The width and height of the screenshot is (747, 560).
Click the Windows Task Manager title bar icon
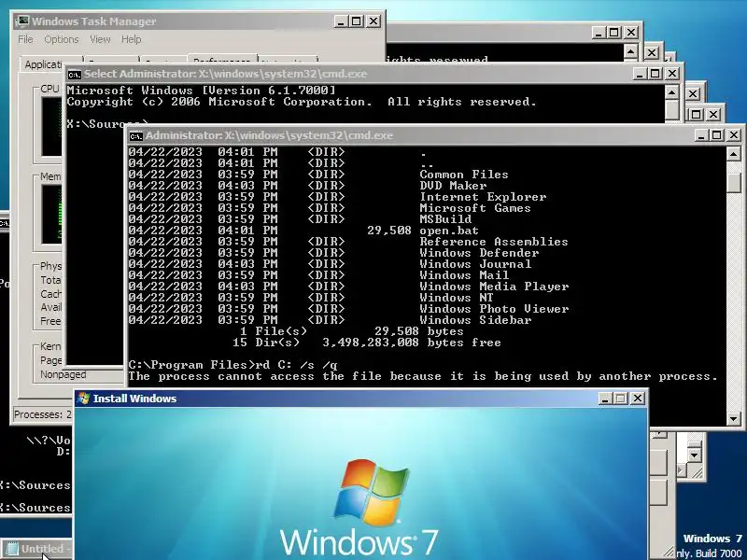coord(22,21)
